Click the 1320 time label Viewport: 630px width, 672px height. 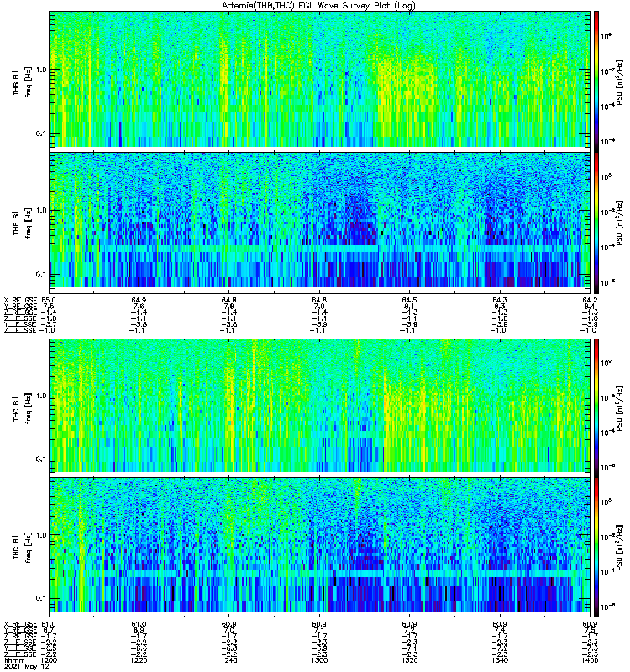point(409,660)
